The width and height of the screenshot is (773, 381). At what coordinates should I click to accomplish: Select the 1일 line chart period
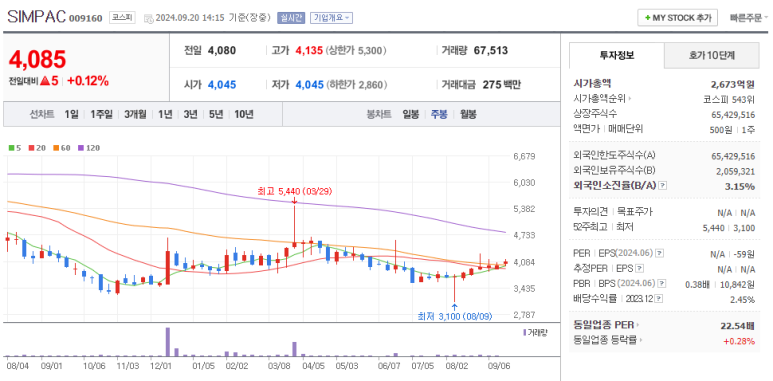[x=71, y=114]
